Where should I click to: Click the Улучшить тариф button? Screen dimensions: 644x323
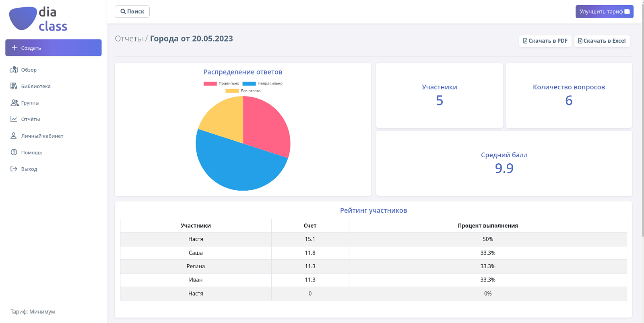(x=604, y=12)
